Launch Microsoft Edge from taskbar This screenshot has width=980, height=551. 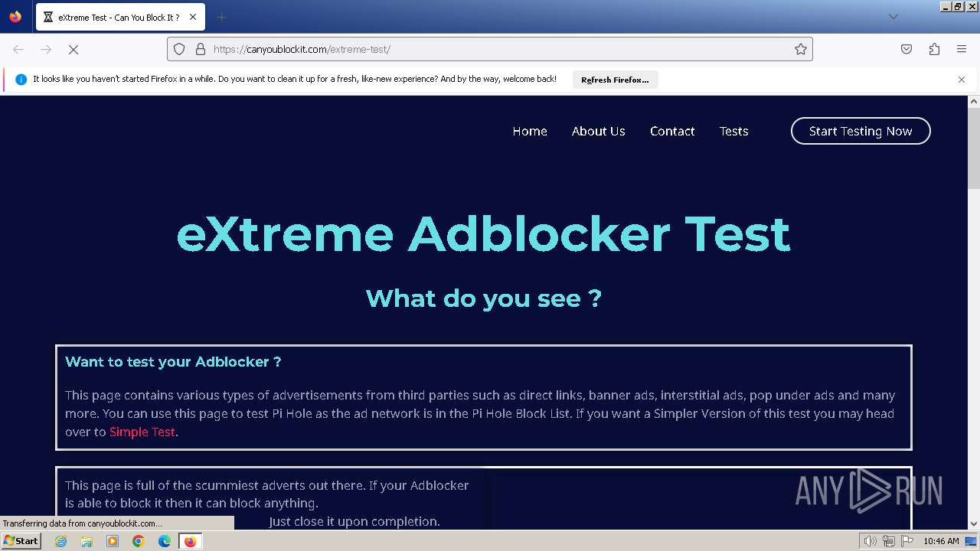[x=165, y=541]
